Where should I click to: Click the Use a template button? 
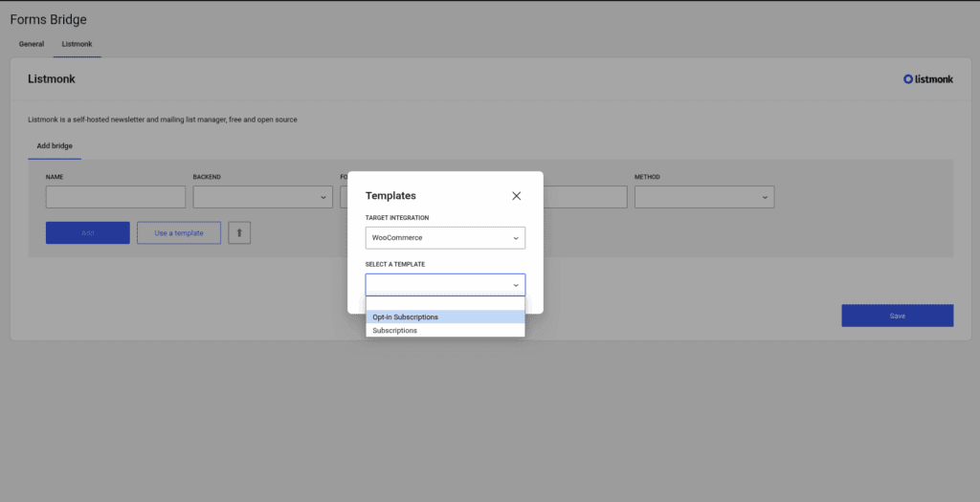179,233
